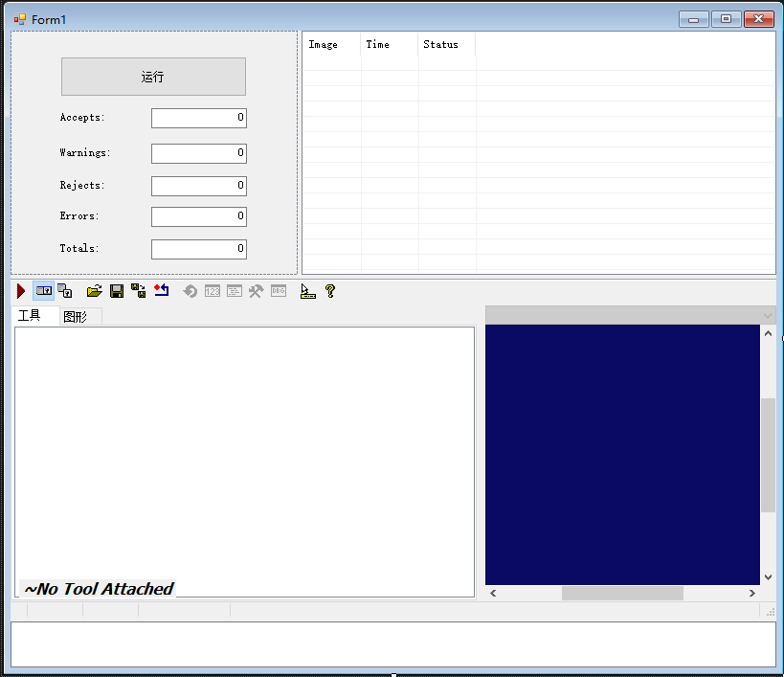
Task: Click the bottom white text box
Action: [x=393, y=644]
